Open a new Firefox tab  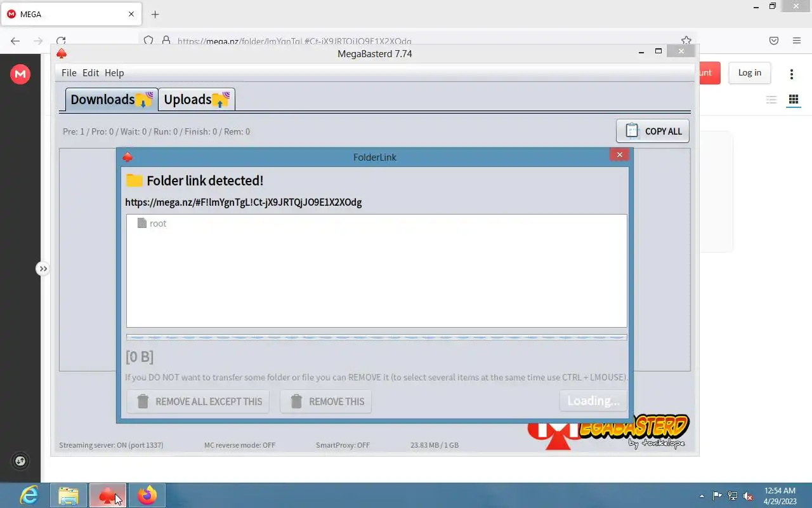[x=155, y=14]
